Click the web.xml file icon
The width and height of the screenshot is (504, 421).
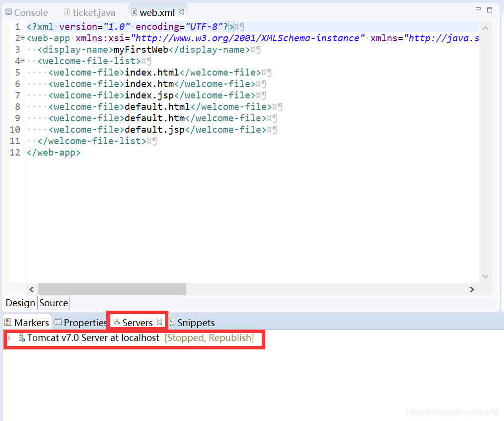(135, 12)
